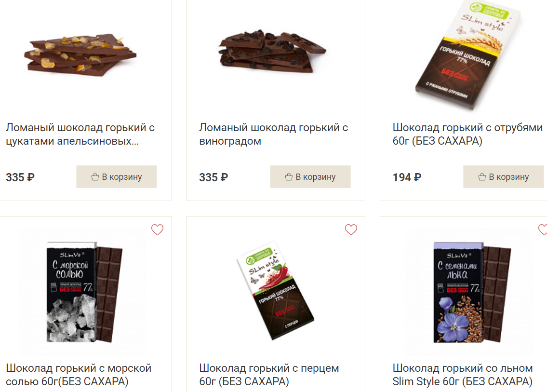Open 'Ломаный шоколад горький с виноградом' title
547x392 pixels.
(274, 134)
